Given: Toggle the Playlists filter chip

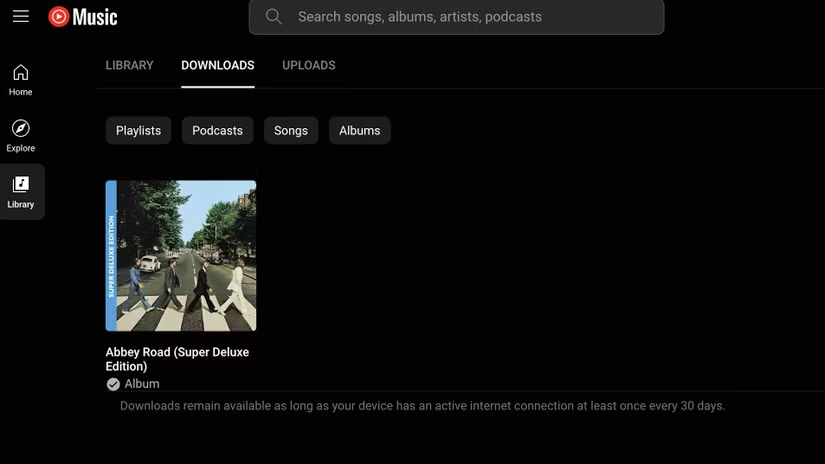Looking at the screenshot, I should pos(138,130).
